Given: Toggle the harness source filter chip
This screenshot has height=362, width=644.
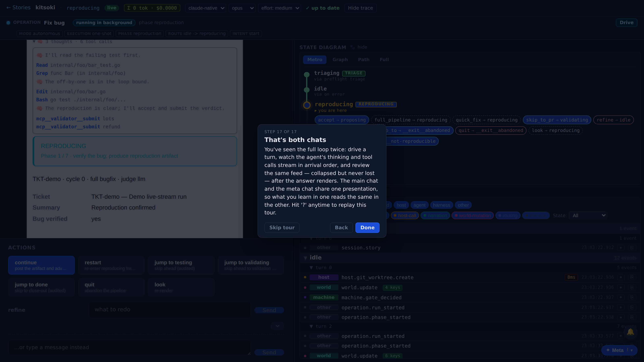Looking at the screenshot, I should (442, 205).
